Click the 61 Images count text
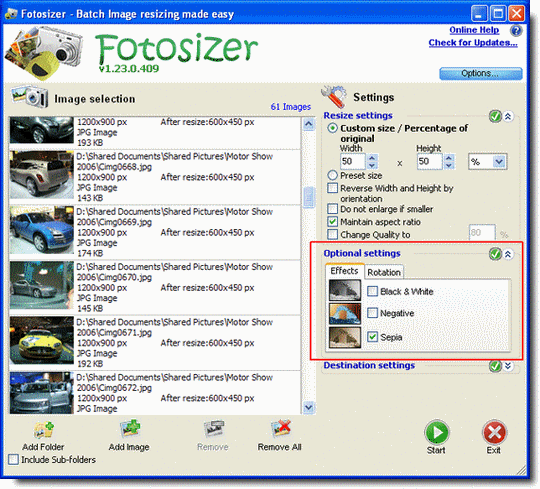The width and height of the screenshot is (540, 489). [290, 107]
